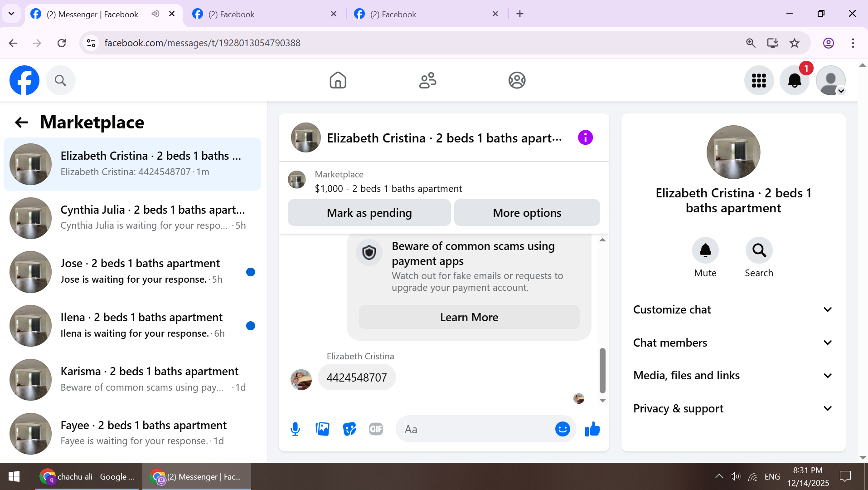
Task: Mute the Messenger tab audio icon
Action: [155, 14]
